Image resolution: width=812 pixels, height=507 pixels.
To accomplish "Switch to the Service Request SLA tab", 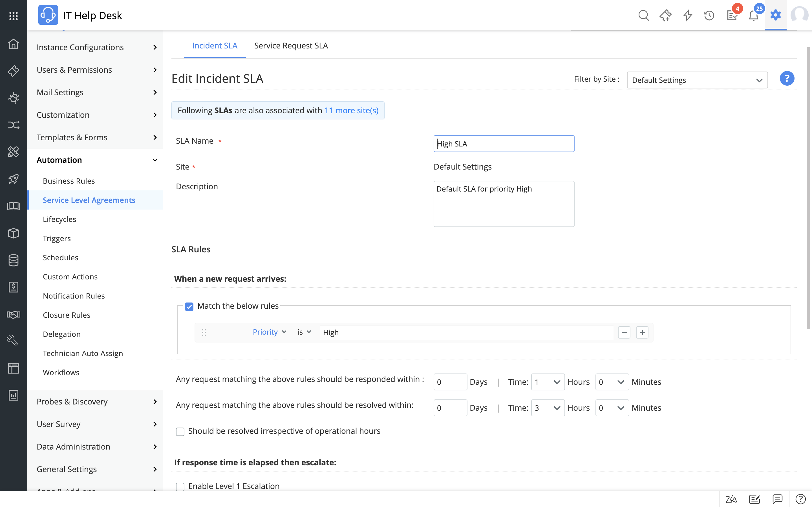I will pos(291,46).
